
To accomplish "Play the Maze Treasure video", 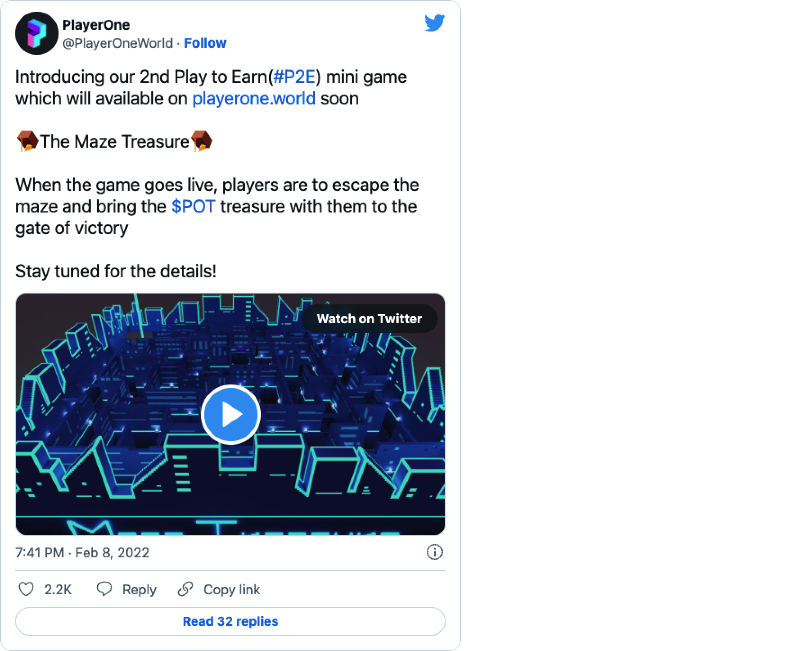I will [230, 415].
